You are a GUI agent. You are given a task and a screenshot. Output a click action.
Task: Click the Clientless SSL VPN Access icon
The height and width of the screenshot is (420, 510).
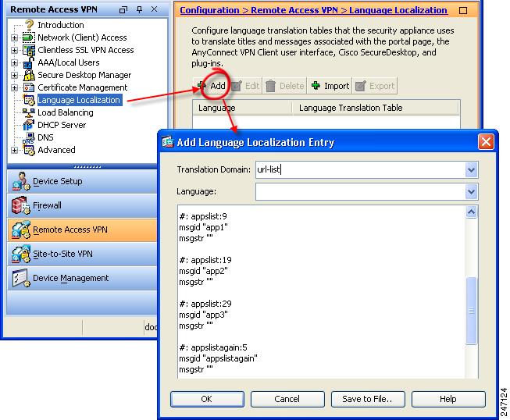tap(29, 50)
